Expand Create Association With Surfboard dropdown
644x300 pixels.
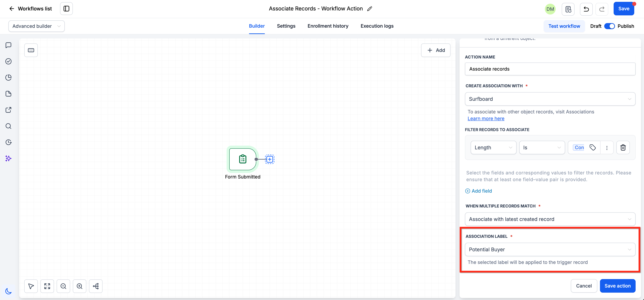pyautogui.click(x=550, y=99)
